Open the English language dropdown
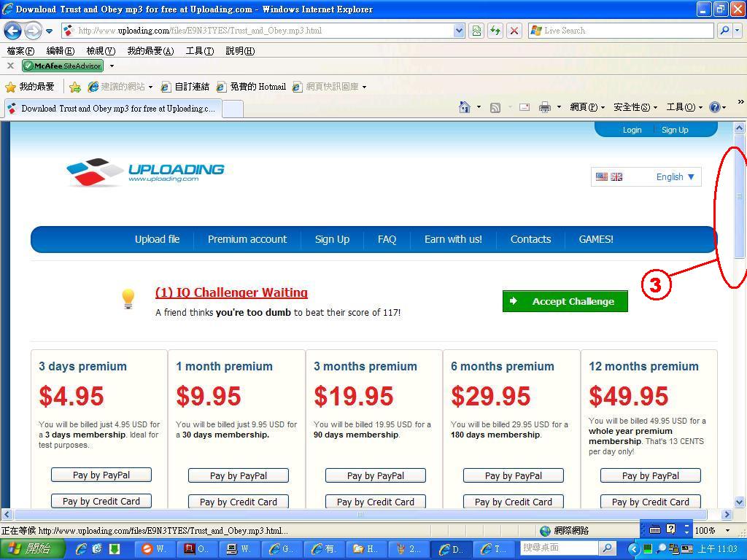Viewport: 747px width, 560px height. tap(646, 176)
